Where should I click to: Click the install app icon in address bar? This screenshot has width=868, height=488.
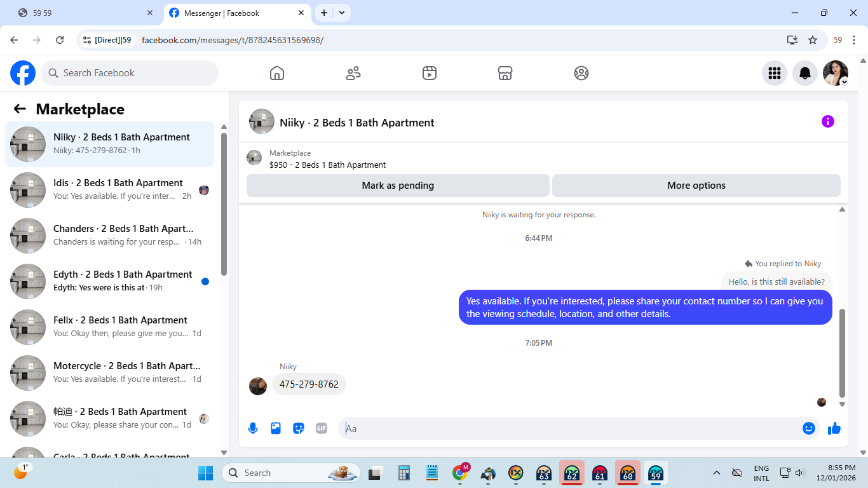click(x=792, y=40)
